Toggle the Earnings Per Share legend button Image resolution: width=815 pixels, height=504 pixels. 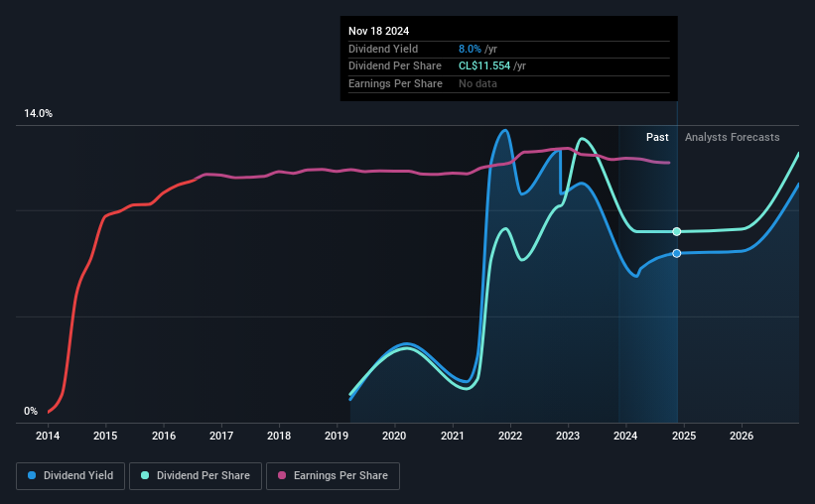333,476
